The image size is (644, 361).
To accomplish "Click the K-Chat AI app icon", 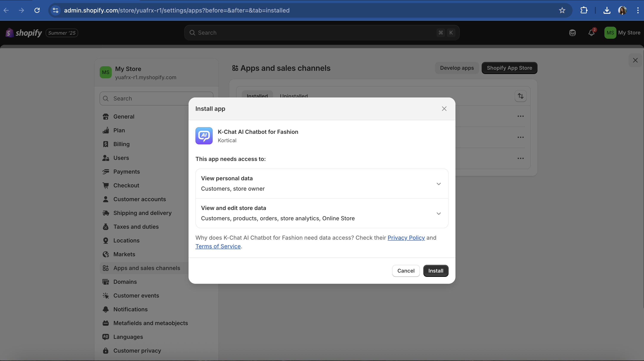I will (204, 136).
